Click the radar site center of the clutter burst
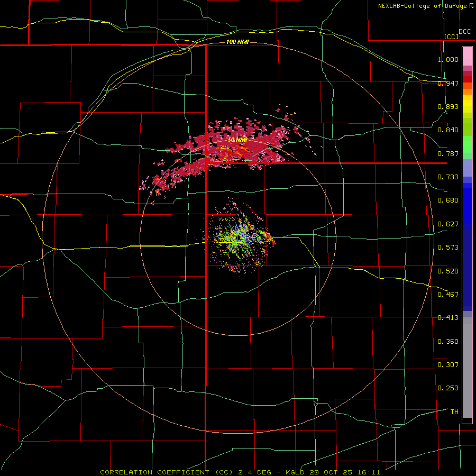Image resolution: width=476 pixels, height=476 pixels. tap(239, 237)
